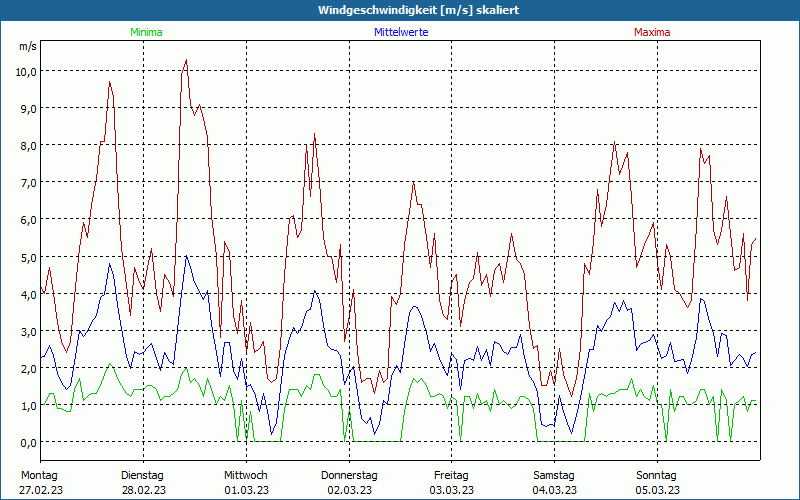Viewport: 800px width, 500px height.
Task: Click the 3,0 y-axis tick label
Action: [26, 331]
